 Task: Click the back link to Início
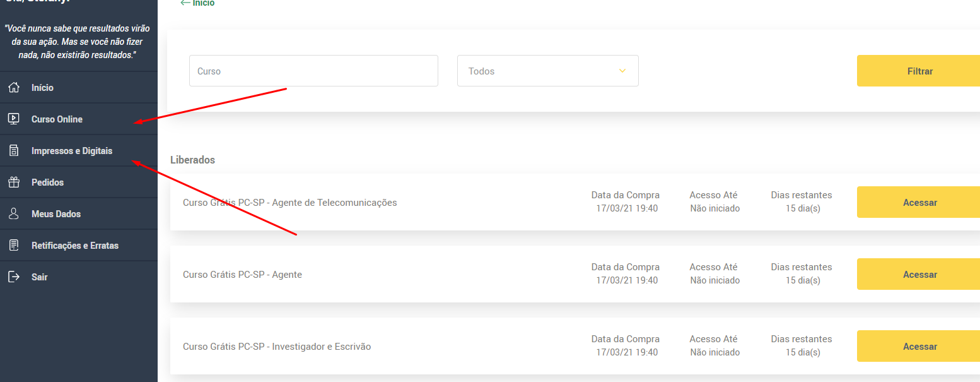point(197,3)
